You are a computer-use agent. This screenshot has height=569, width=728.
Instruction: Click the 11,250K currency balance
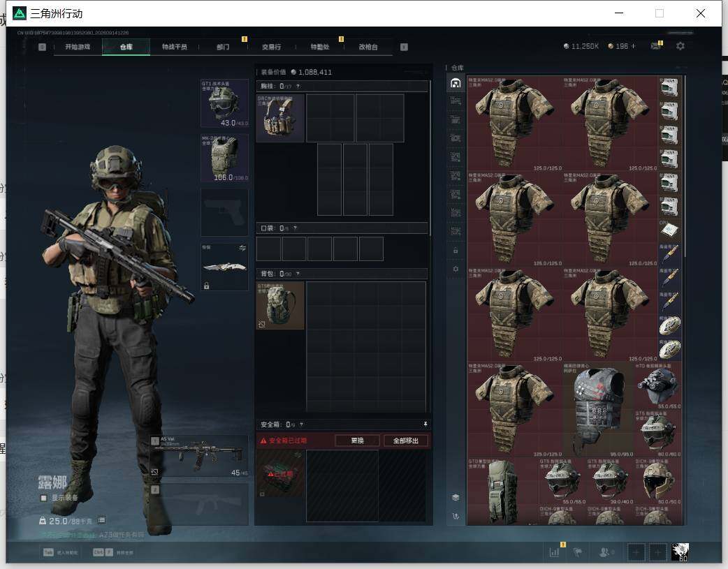581,46
